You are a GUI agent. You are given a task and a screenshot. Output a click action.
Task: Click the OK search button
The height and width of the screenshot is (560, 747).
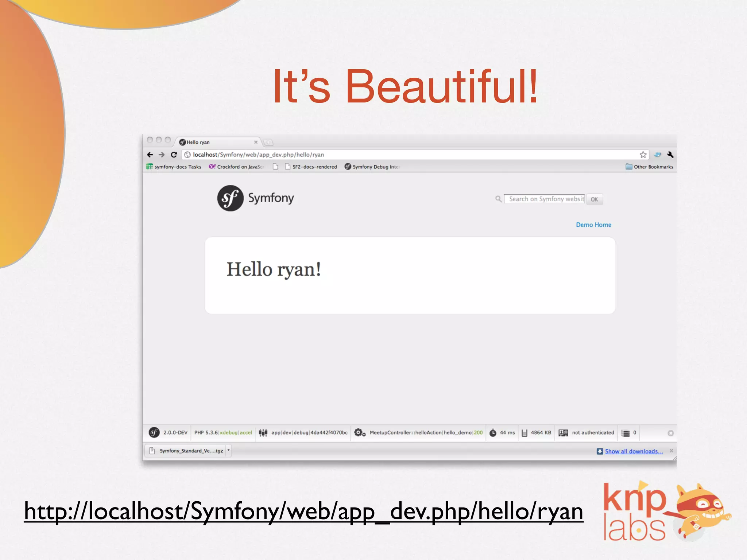(x=594, y=199)
